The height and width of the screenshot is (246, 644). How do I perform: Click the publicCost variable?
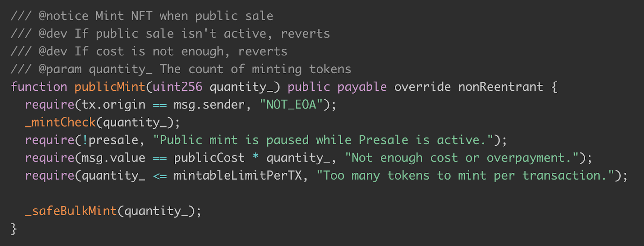point(209,158)
